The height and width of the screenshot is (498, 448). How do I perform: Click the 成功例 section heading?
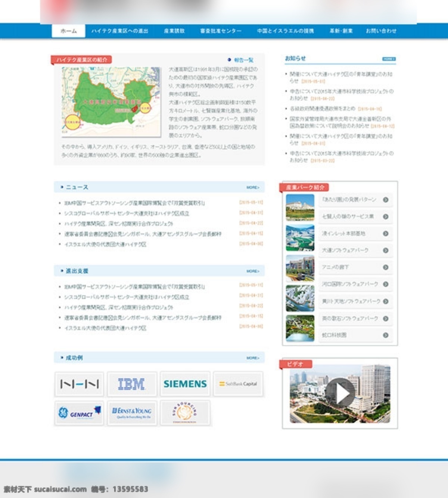tap(74, 358)
